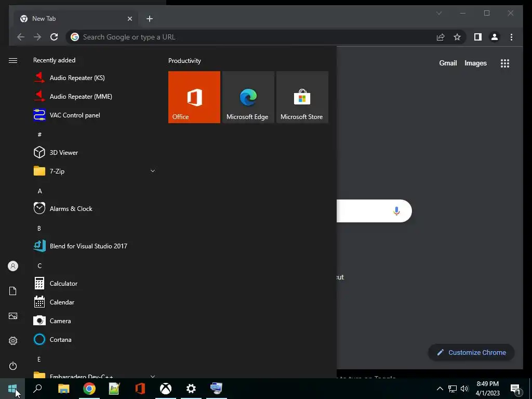Expand the Start menu hamburger
Image resolution: width=532 pixels, height=399 pixels.
(13, 60)
